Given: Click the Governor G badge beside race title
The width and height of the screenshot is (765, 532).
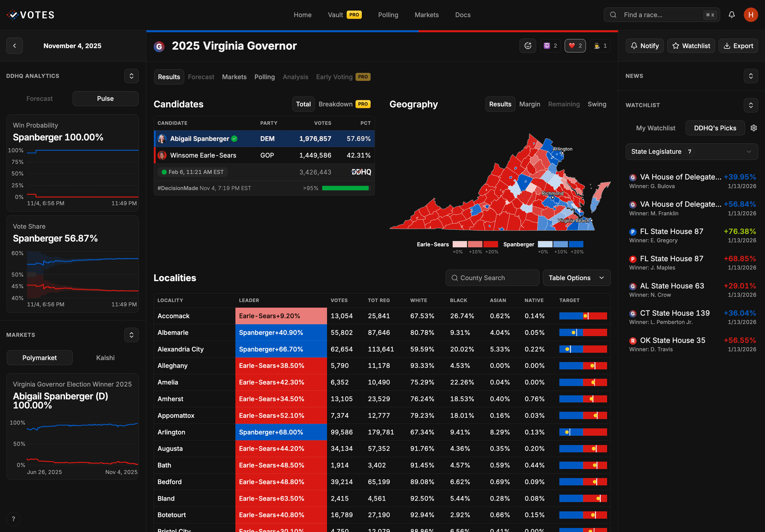Looking at the screenshot, I should (159, 47).
